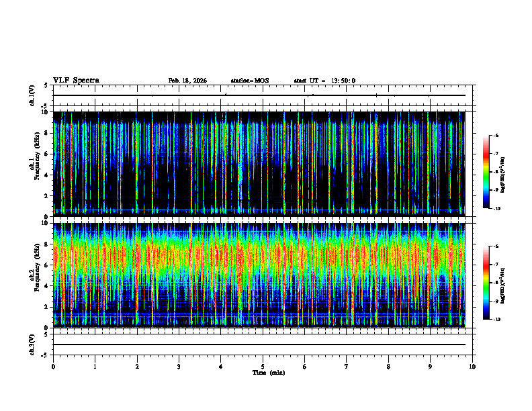Click the "ch.3(V)" waveform axis label
This screenshot has height=411, width=532.
click(32, 345)
